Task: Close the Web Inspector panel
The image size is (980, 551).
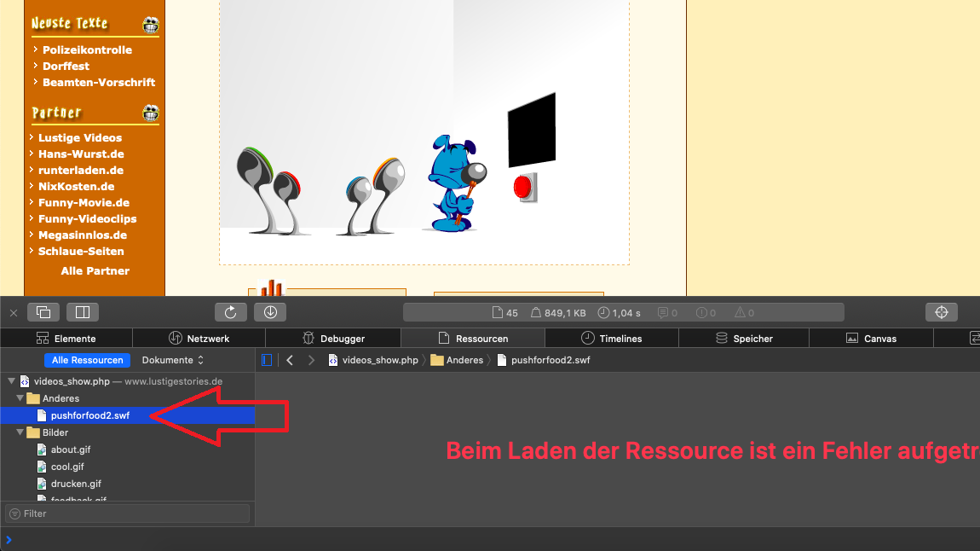Action: 13,313
